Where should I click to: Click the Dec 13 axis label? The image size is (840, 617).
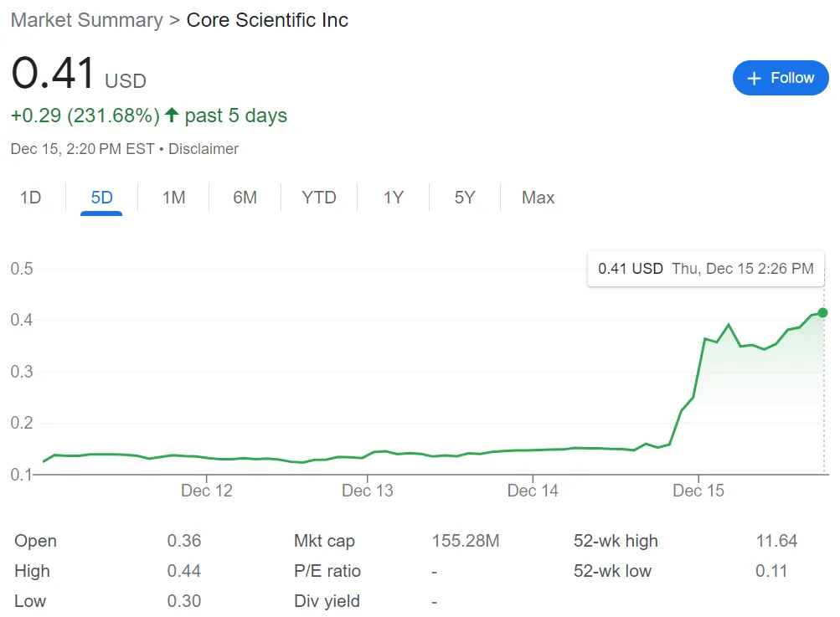click(368, 491)
